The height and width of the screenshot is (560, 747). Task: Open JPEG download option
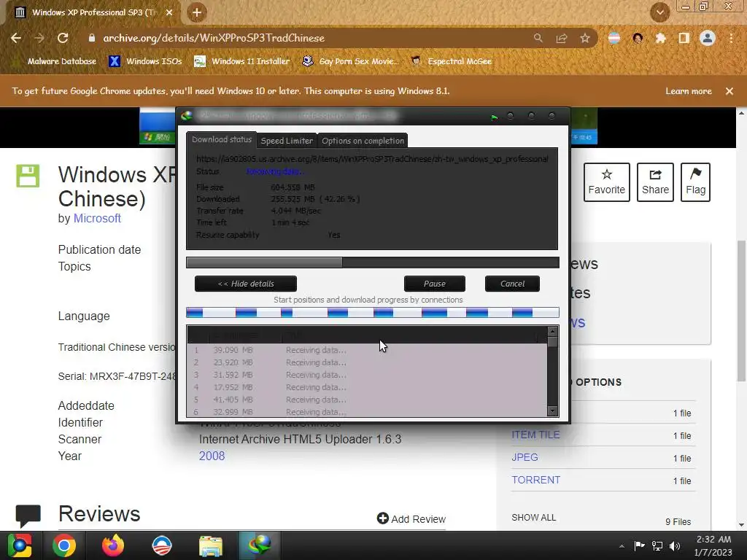coord(525,457)
